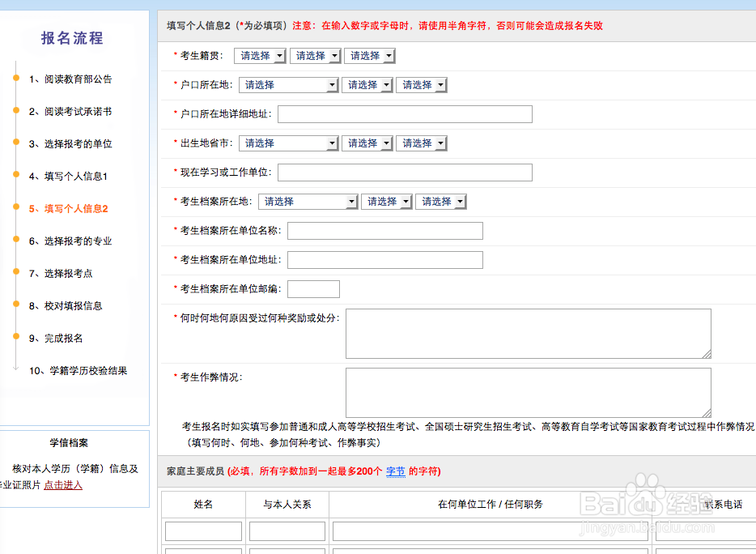Click the 姓名 column header
The height and width of the screenshot is (554, 756).
coord(203,505)
